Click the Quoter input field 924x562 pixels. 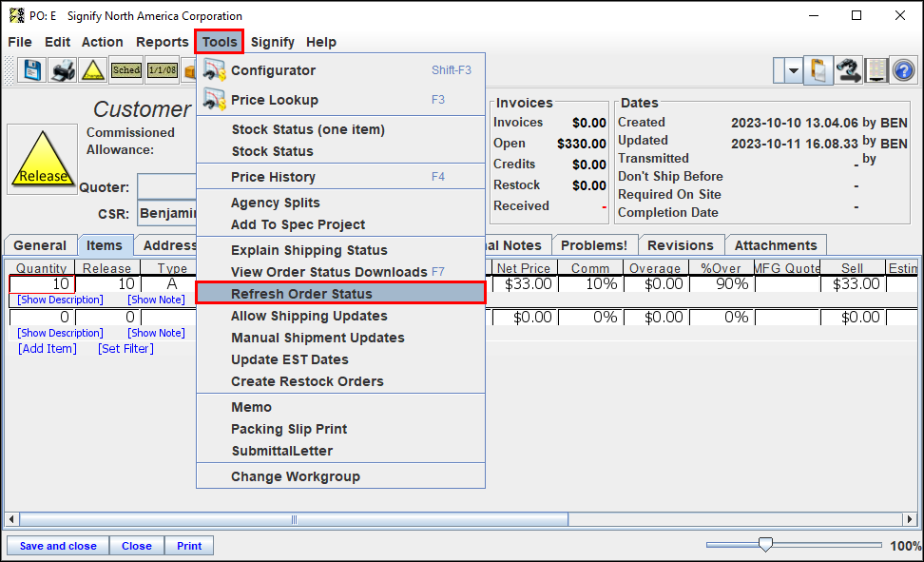tap(167, 187)
